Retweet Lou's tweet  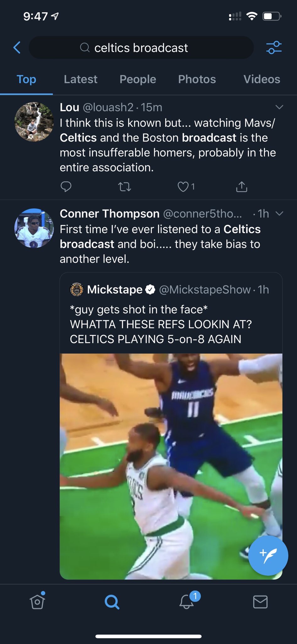pos(124,187)
